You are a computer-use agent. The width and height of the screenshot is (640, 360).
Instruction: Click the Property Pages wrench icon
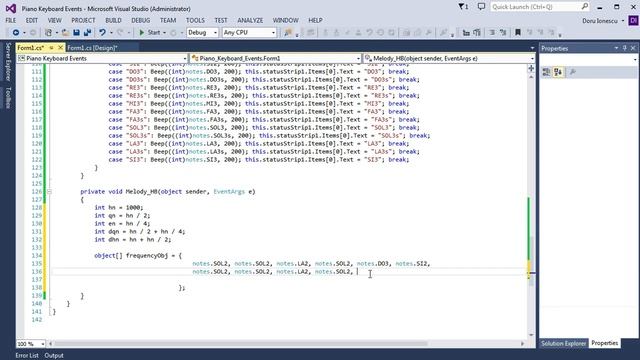pyautogui.click(x=572, y=72)
